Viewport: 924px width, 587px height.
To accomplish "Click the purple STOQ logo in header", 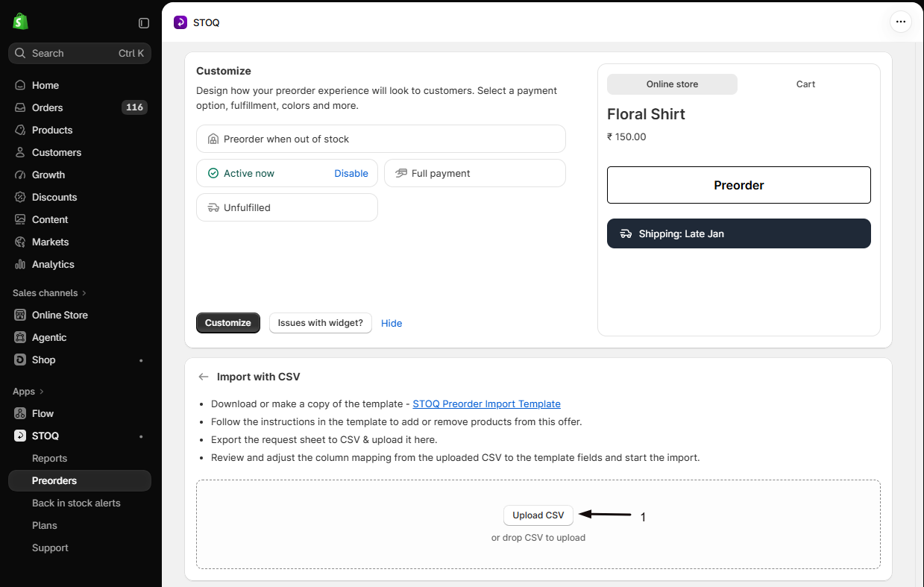I will point(180,22).
